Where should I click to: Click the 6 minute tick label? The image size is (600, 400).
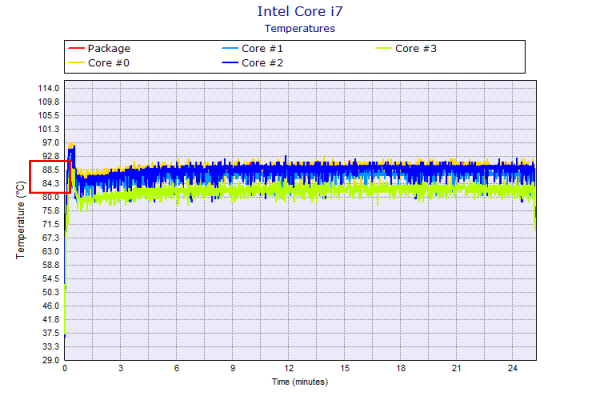pyautogui.click(x=177, y=368)
